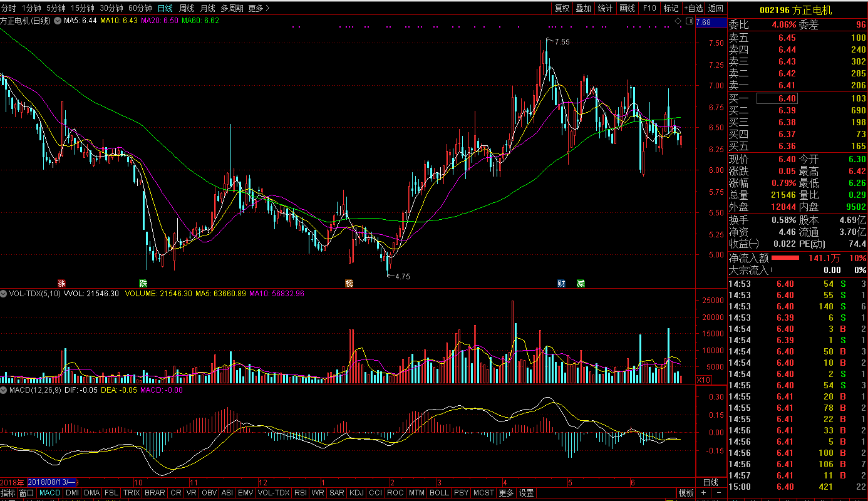Click the blue 财 event marker
Image resolution: width=868 pixels, height=501 pixels.
561,283
